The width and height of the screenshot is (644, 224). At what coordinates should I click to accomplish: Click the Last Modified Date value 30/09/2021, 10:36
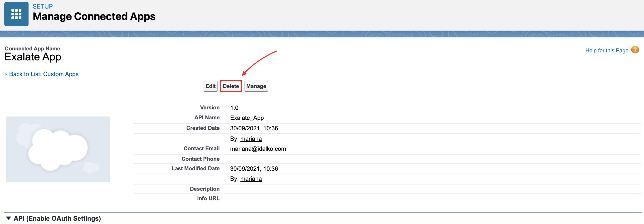tap(254, 169)
